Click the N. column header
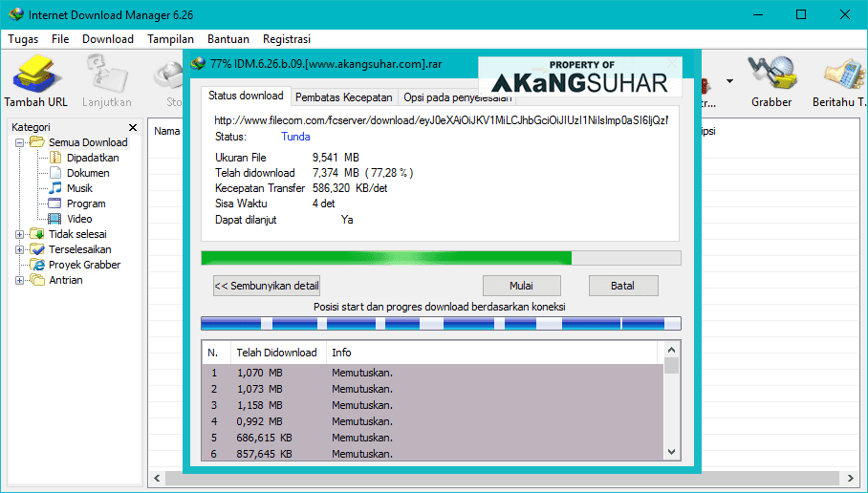 tap(216, 353)
